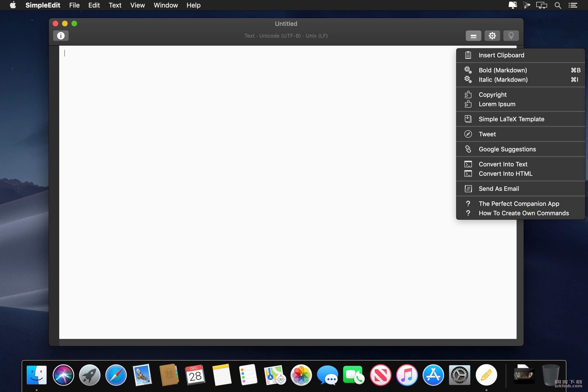Click the location pin toolbar button
Screen dimensions: 588x392
pos(511,36)
